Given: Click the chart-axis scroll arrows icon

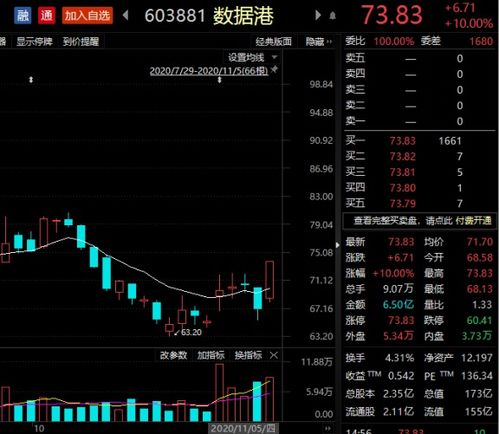Looking at the screenshot, I should coord(328,429).
